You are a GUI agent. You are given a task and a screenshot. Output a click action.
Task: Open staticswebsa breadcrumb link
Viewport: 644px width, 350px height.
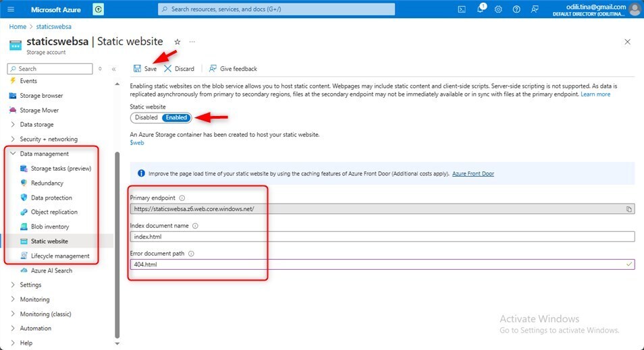point(54,27)
